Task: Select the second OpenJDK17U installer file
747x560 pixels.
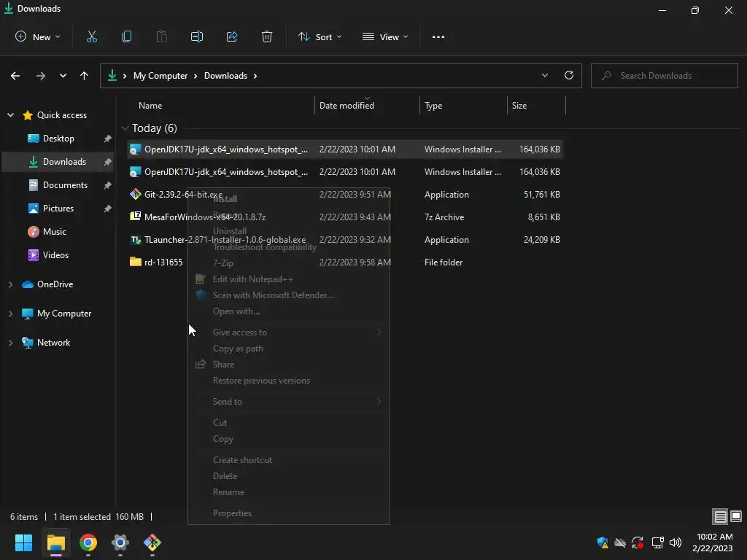Action: pos(345,172)
